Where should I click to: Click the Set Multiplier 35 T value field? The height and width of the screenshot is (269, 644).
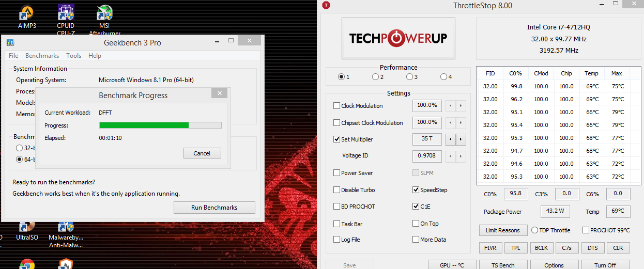pyautogui.click(x=427, y=139)
